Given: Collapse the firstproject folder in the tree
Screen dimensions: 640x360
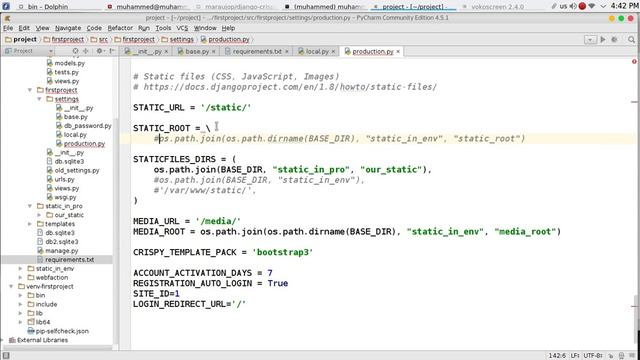Looking at the screenshot, I should pos(30,90).
